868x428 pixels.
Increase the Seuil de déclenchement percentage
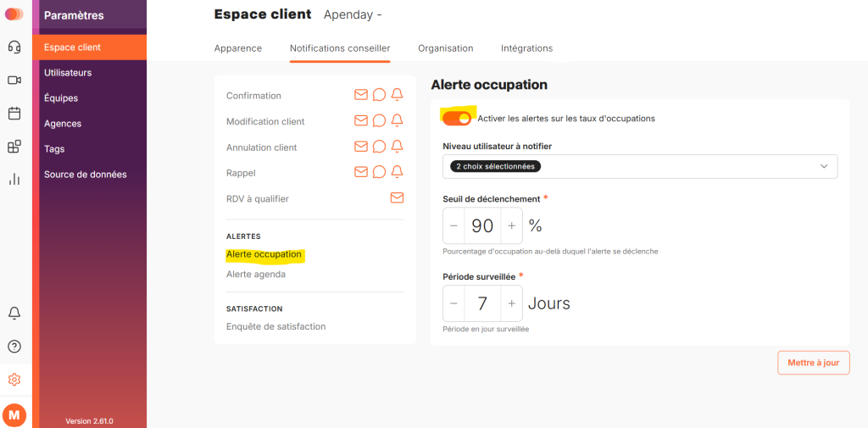[x=511, y=226]
